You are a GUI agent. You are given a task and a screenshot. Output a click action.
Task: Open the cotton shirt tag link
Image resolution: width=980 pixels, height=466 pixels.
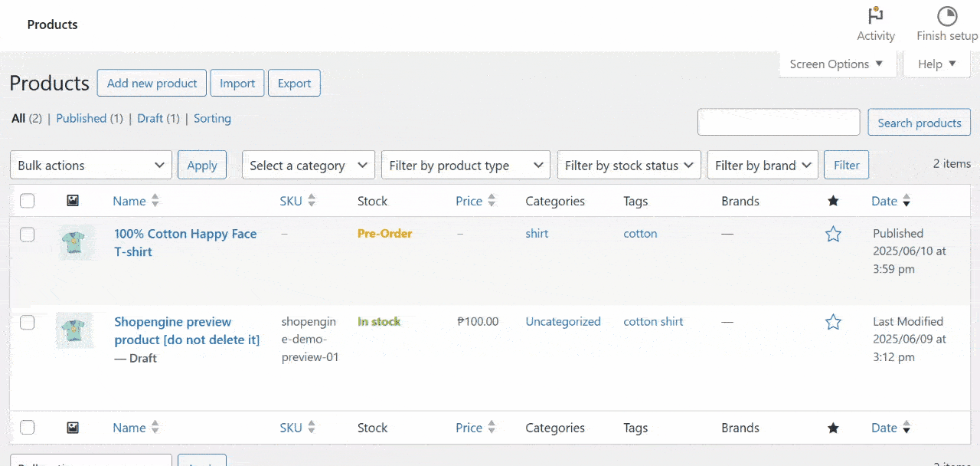(653, 322)
